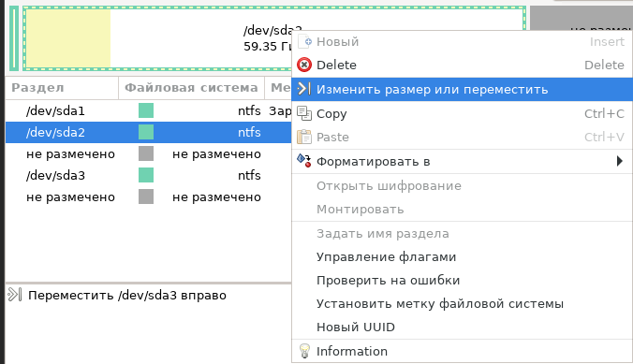This screenshot has height=364, width=633.
Task: Click the Information lightbulb icon
Action: pyautogui.click(x=304, y=351)
